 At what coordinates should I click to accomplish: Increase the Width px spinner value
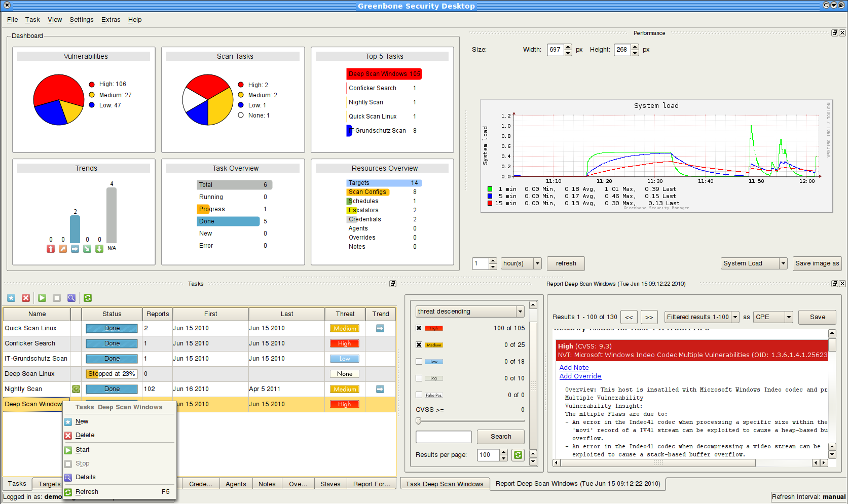click(568, 47)
